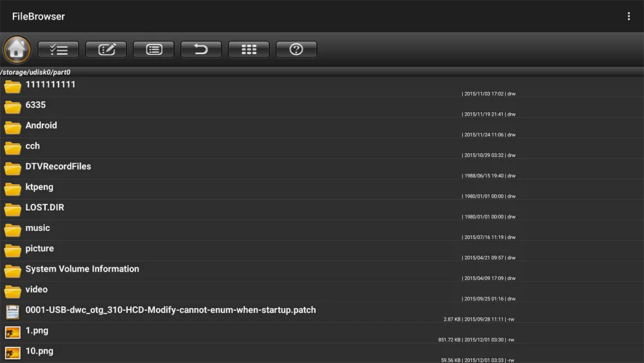Open the LOST.DIR folder
The image size is (644, 363).
322,210
